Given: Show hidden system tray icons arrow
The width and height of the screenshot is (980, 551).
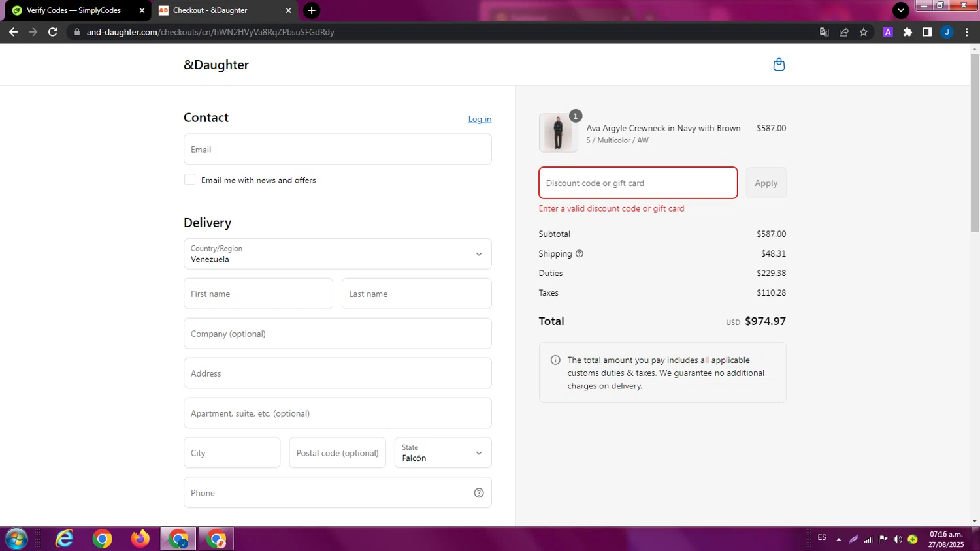Looking at the screenshot, I should [838, 539].
